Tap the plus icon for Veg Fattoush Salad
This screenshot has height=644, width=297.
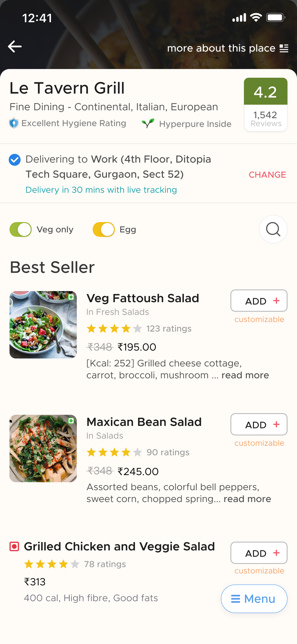click(276, 301)
